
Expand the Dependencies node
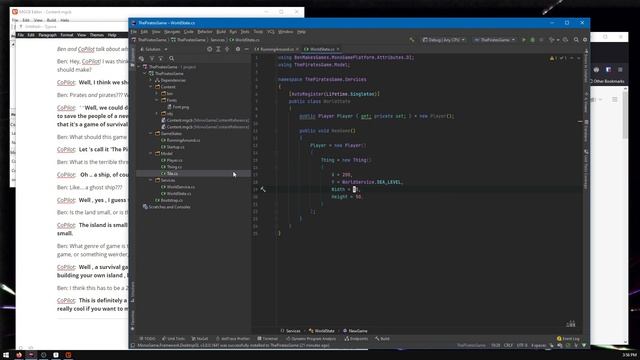coord(151,80)
